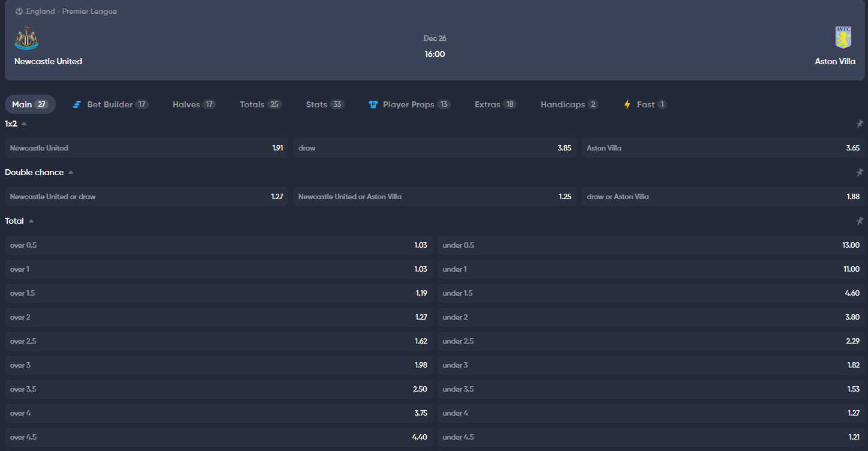The image size is (868, 451).
Task: Click the Newcastle United team name header
Action: tap(48, 61)
